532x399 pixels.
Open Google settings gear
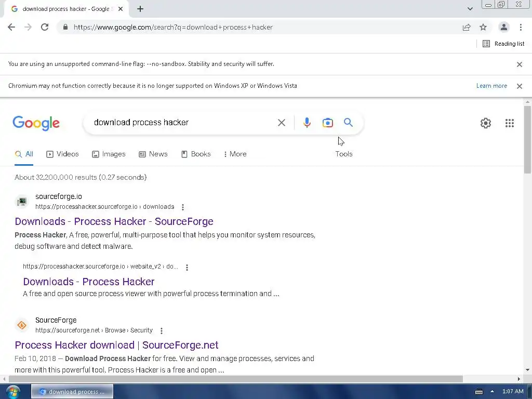pos(486,123)
